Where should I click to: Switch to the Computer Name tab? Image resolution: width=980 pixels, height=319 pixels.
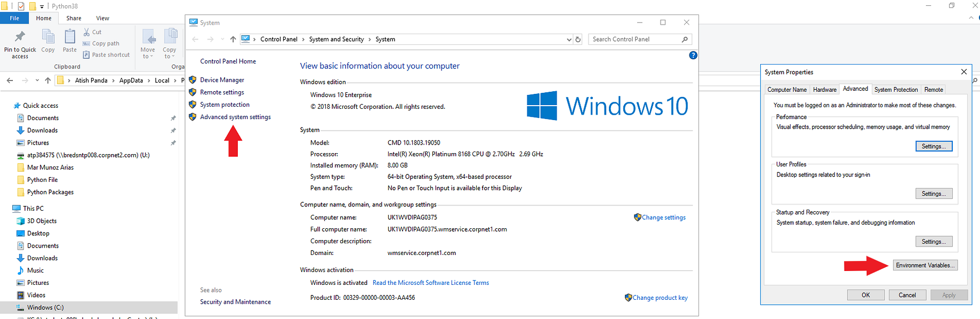(x=786, y=90)
